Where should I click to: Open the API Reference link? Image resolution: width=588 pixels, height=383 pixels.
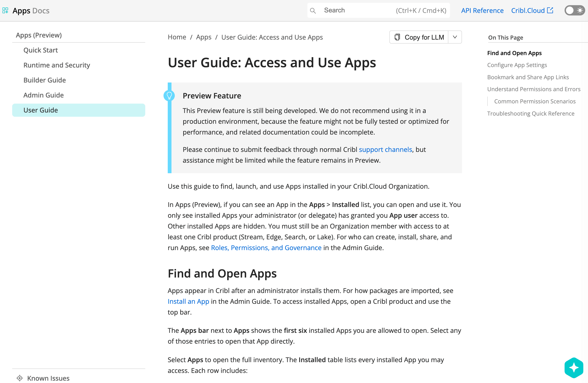coord(482,10)
